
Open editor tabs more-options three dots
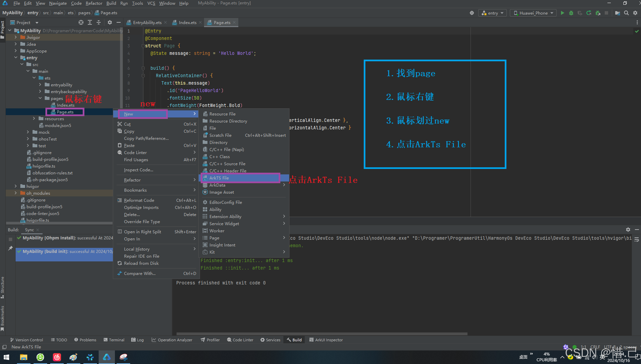point(637,22)
